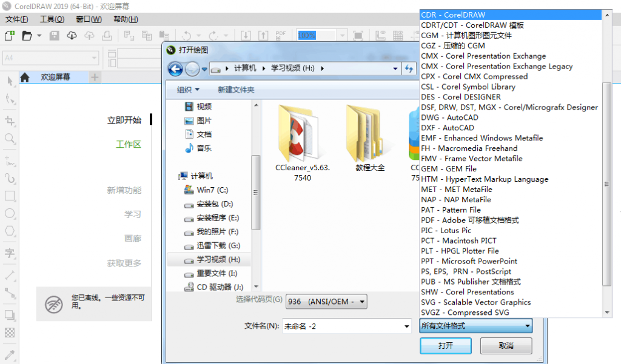
Task: Choose PDF - Adobe 可移植文档格式 entry
Action: [511, 220]
